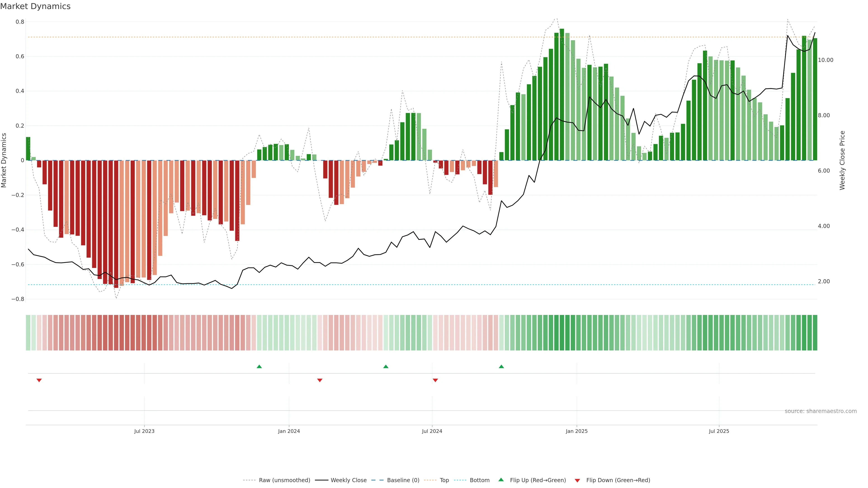Click the Weekly Close Price axis title
868x488 pixels.
click(x=842, y=160)
